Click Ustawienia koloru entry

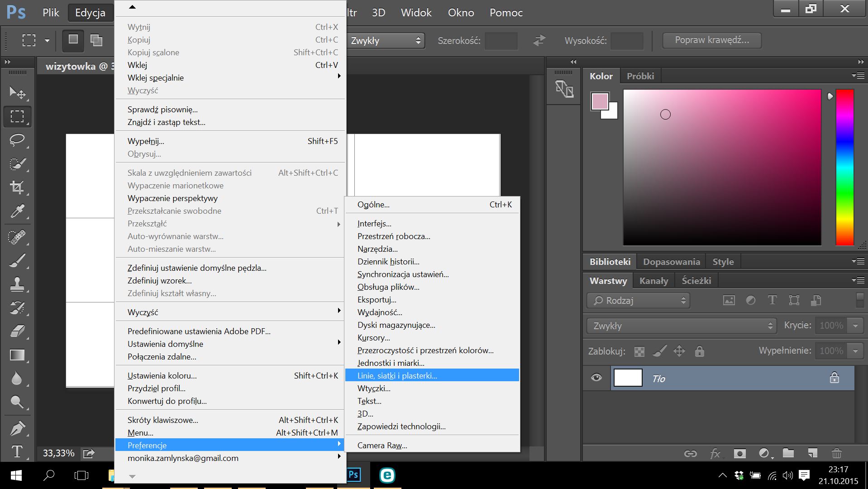click(231, 375)
